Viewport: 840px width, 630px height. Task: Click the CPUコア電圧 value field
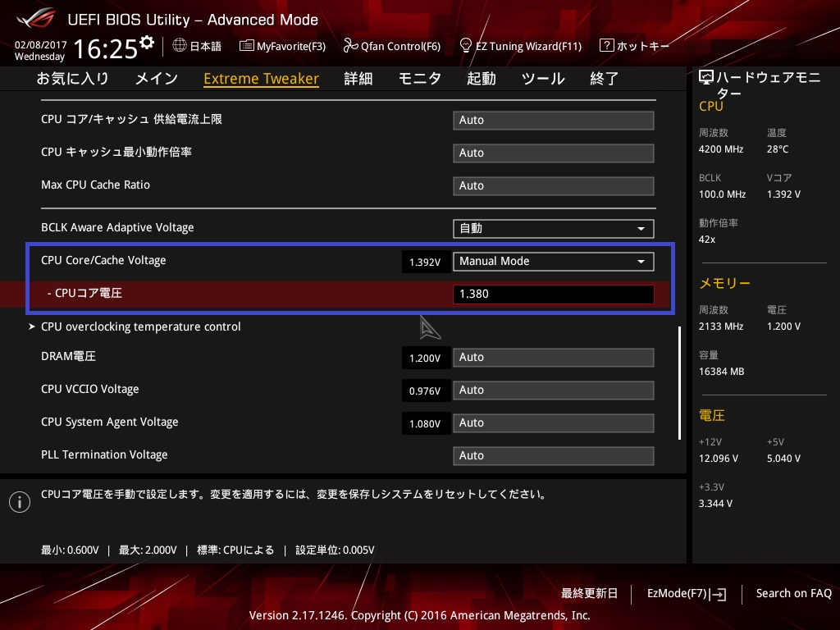click(554, 294)
